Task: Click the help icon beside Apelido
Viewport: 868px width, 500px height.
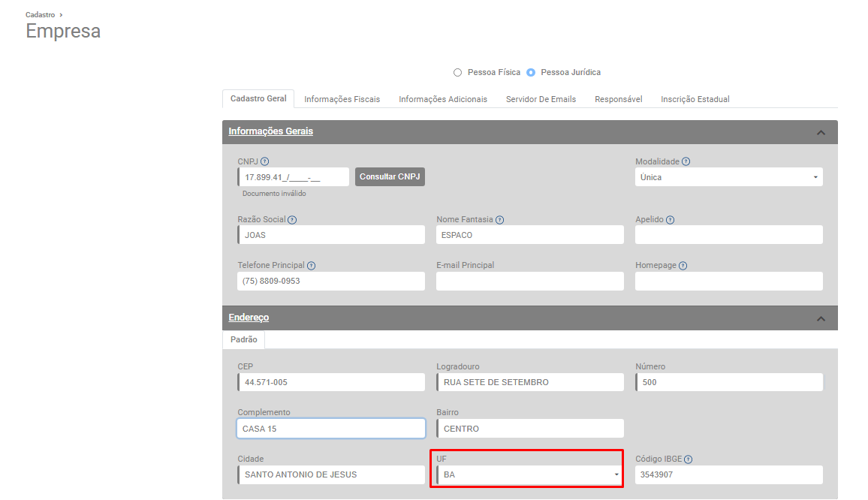Action: [x=670, y=220]
